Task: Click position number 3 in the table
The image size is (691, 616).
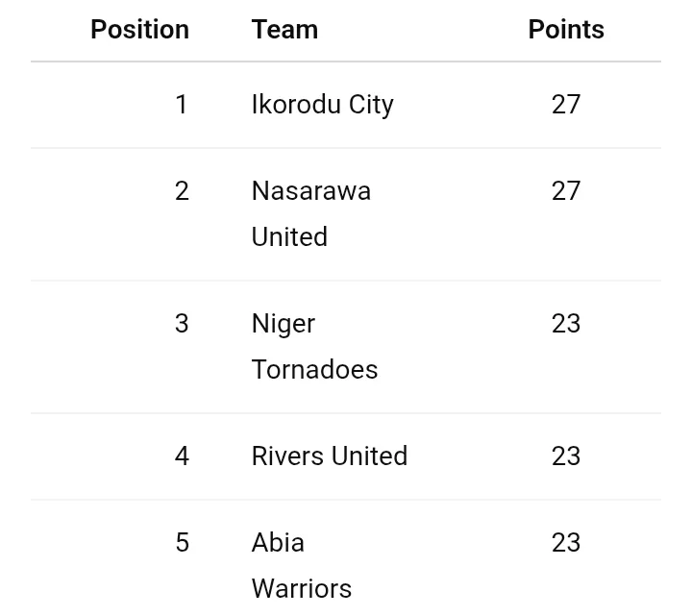Action: click(x=182, y=324)
